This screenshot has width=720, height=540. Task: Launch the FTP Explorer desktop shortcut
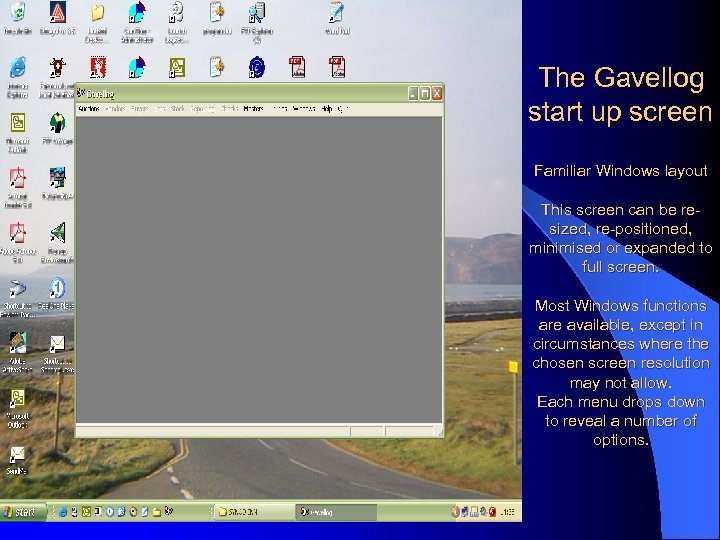pos(257,12)
